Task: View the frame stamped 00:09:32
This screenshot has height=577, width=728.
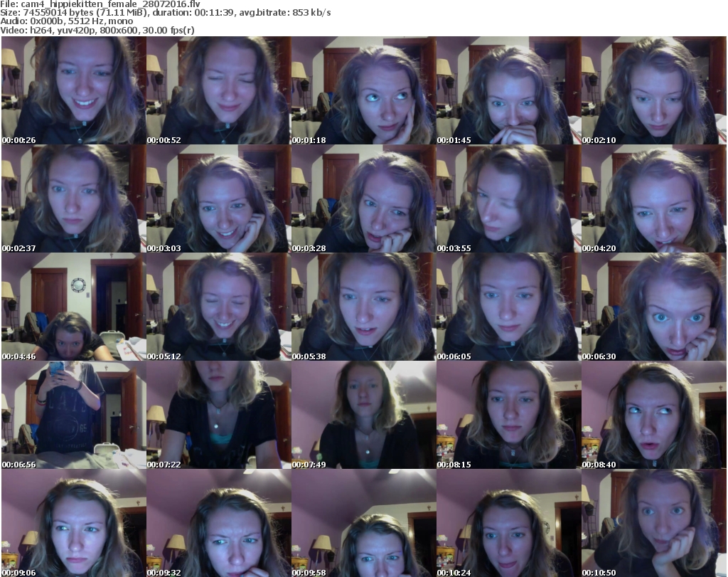Action: [219, 523]
